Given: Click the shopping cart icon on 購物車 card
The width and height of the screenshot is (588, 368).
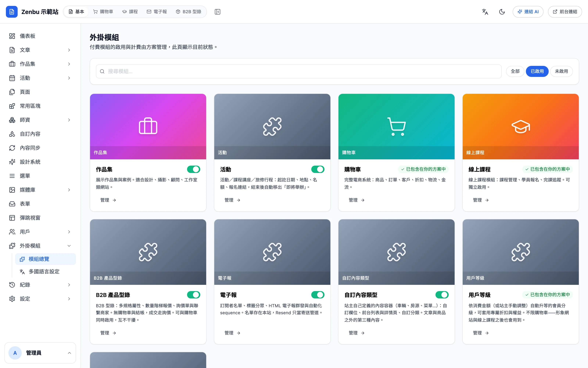Looking at the screenshot, I should [x=396, y=127].
